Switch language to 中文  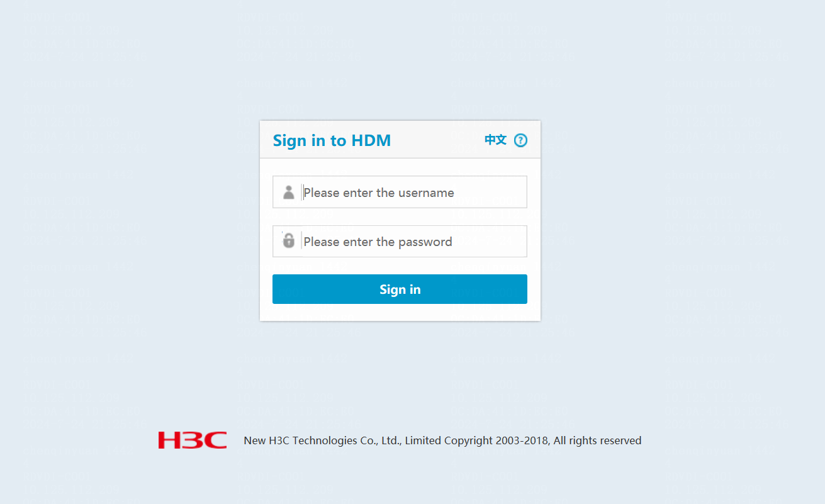[x=495, y=140]
